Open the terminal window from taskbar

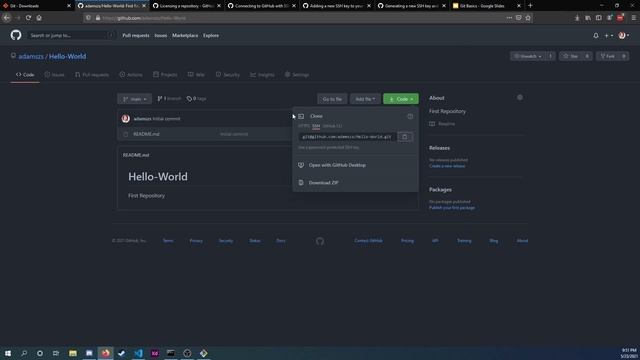point(171,353)
